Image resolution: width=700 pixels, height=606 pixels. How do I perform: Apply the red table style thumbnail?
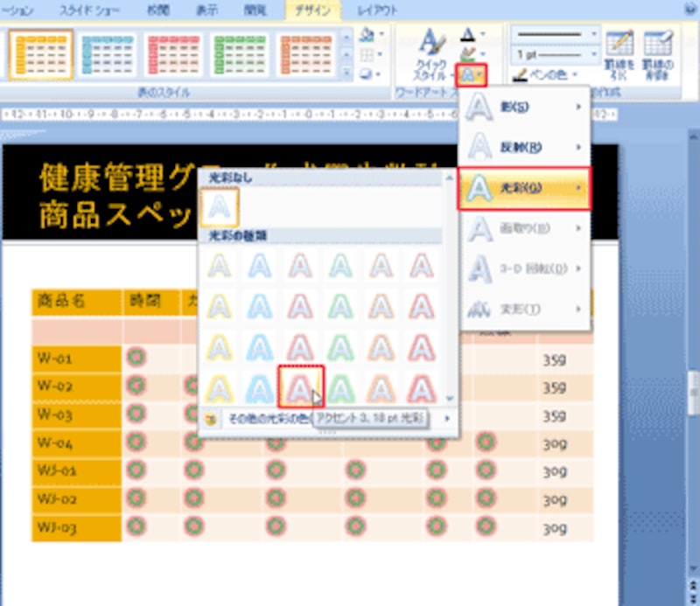click(x=173, y=55)
